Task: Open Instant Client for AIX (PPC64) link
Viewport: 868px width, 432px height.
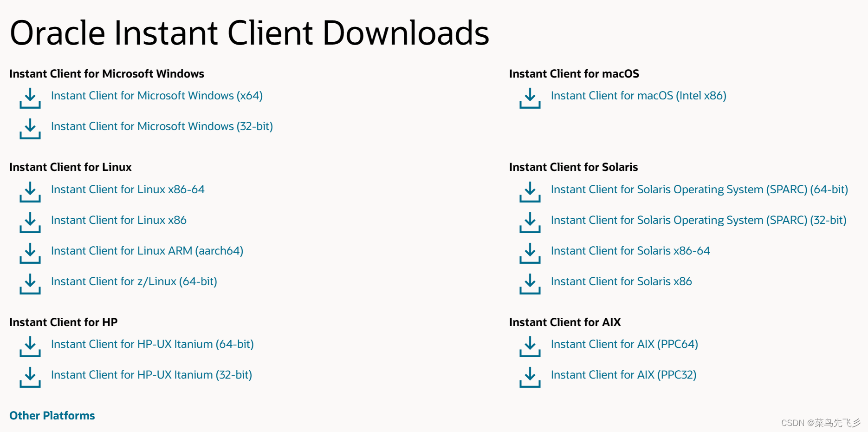Action: 624,344
